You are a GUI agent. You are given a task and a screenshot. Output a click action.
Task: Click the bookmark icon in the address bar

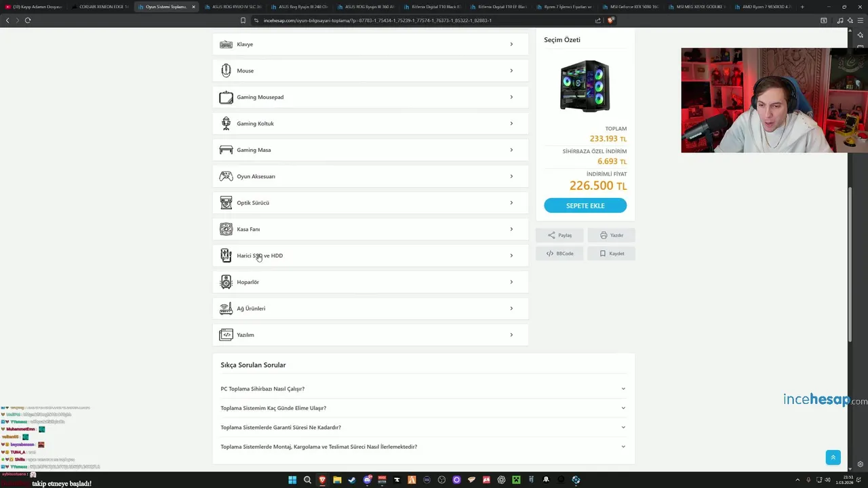pos(243,20)
